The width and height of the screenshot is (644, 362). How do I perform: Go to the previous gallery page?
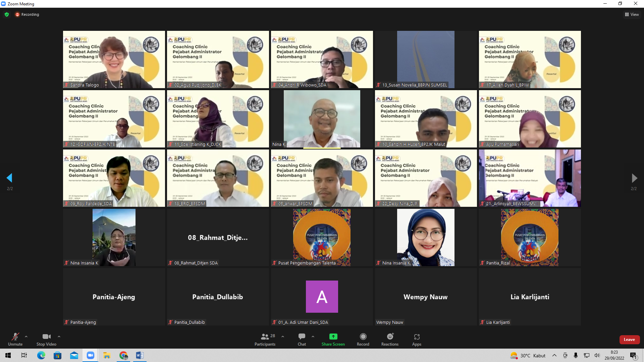9,178
